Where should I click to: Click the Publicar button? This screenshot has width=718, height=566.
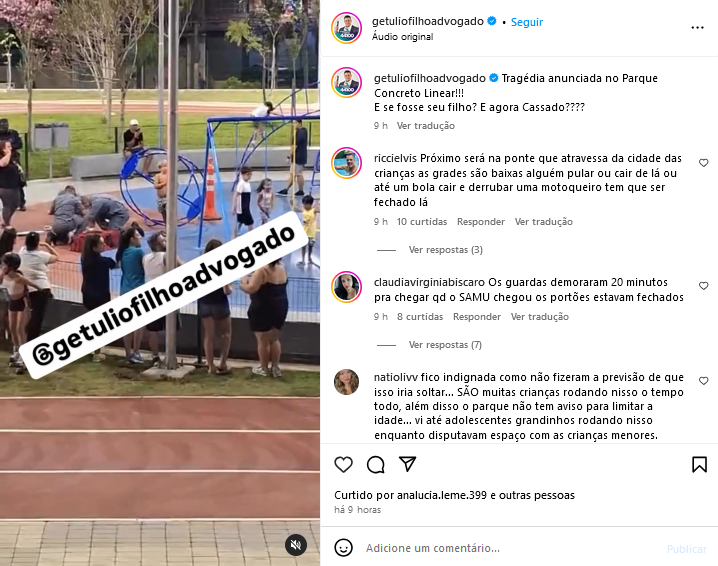coord(686,549)
